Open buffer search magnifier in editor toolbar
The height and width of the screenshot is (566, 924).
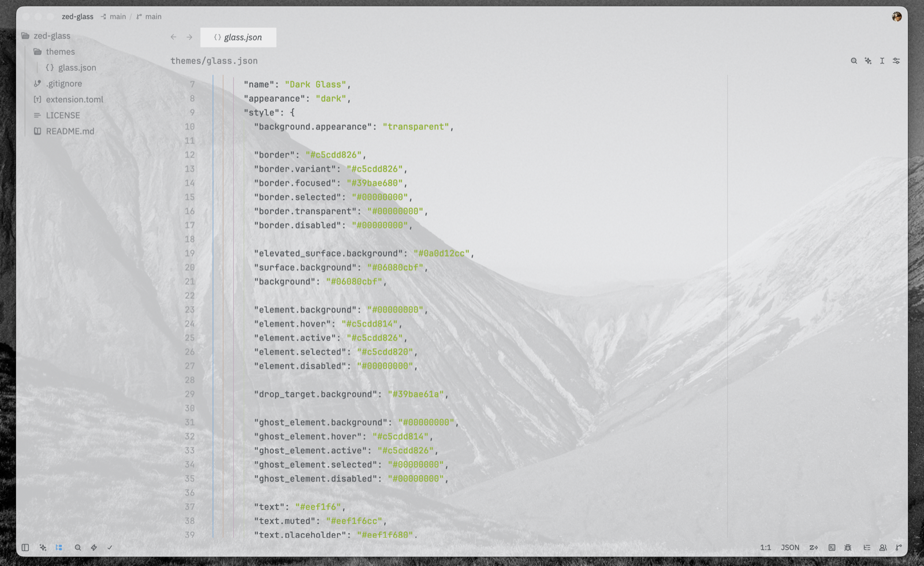click(x=854, y=61)
